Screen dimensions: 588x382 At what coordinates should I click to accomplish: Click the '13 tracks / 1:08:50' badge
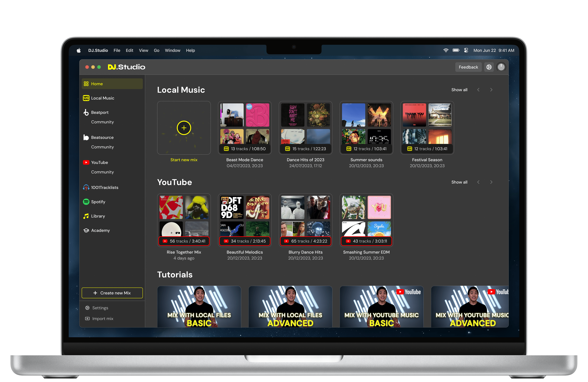pyautogui.click(x=245, y=149)
